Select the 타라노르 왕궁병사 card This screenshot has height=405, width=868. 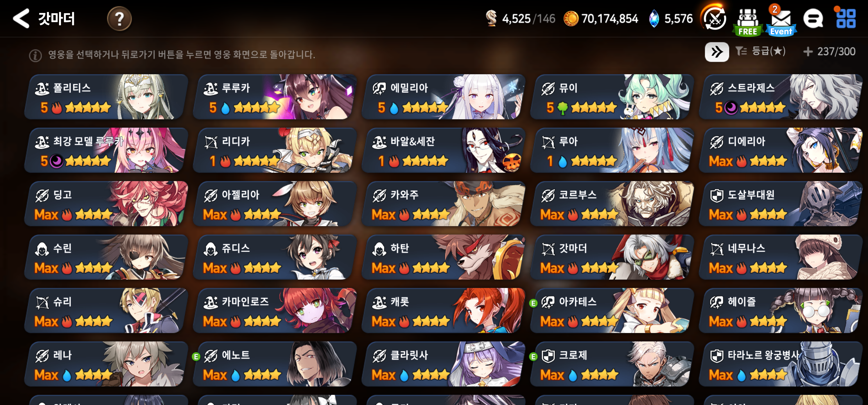point(781,364)
